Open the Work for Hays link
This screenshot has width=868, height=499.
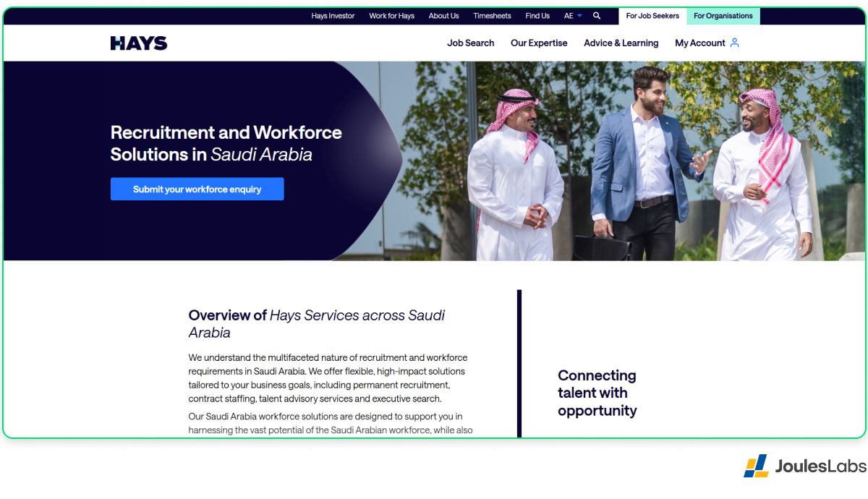[x=392, y=16]
